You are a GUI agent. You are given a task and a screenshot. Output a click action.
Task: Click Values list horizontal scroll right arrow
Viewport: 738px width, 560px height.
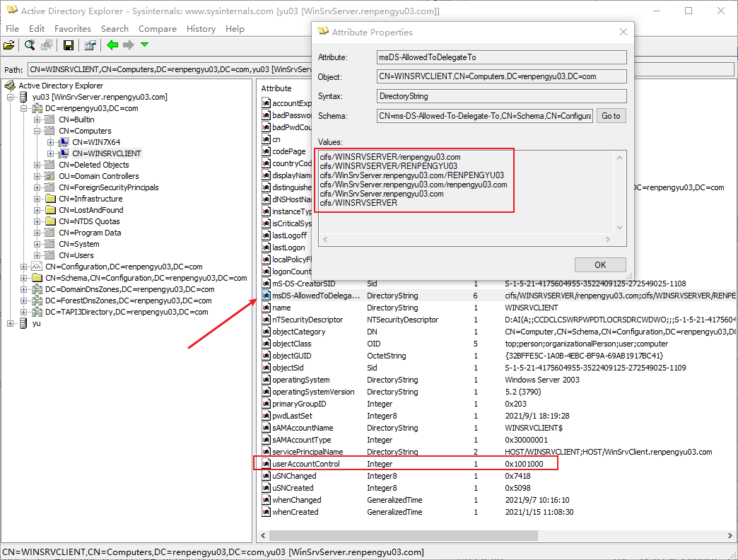tap(608, 240)
